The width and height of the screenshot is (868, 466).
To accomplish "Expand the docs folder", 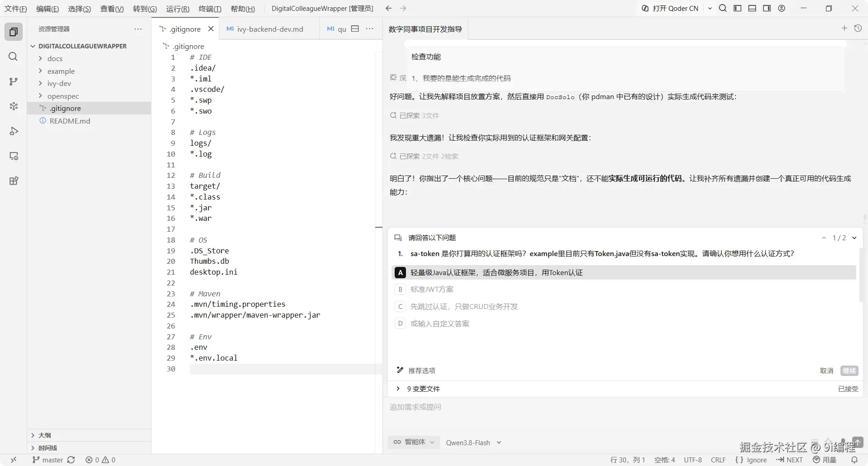I will pos(55,58).
